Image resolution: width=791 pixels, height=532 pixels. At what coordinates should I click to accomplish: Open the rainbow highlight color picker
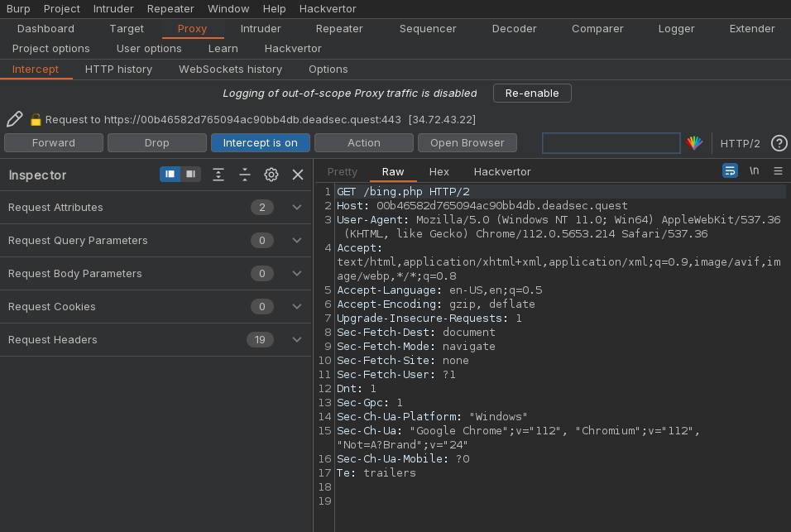point(694,143)
